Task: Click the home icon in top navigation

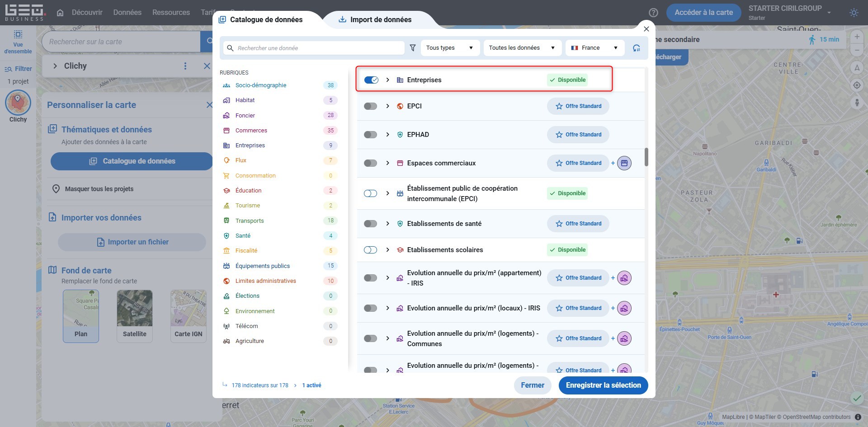Action: 60,13
